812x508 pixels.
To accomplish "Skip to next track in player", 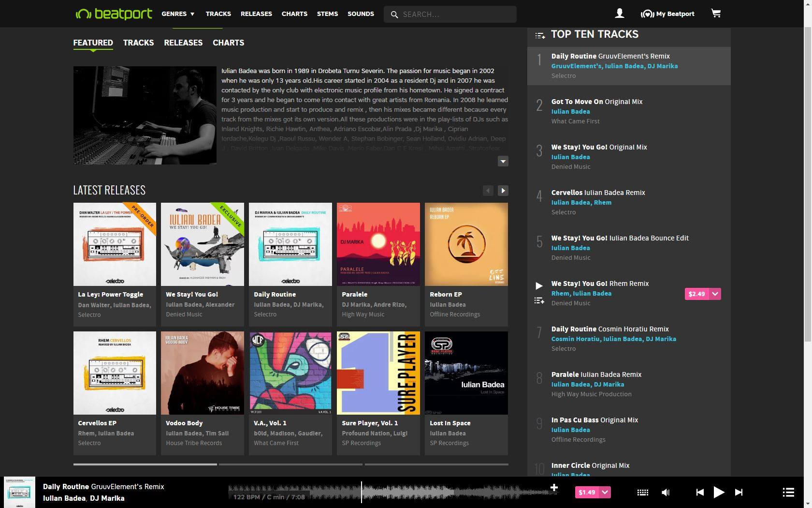I will 739,493.
